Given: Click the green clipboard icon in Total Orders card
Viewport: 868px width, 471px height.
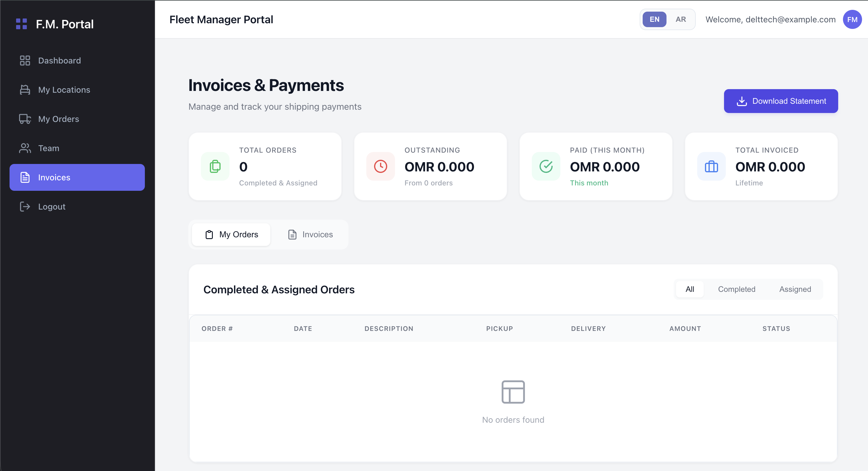Looking at the screenshot, I should point(215,166).
